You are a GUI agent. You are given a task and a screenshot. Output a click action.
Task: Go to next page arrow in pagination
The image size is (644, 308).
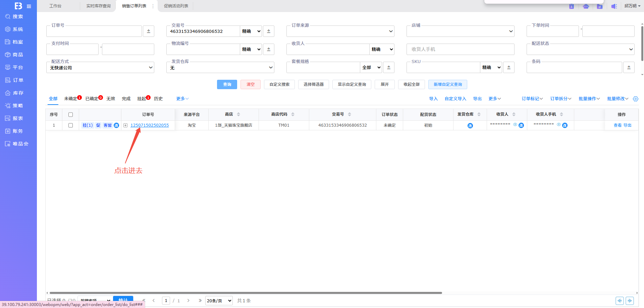[x=188, y=301]
